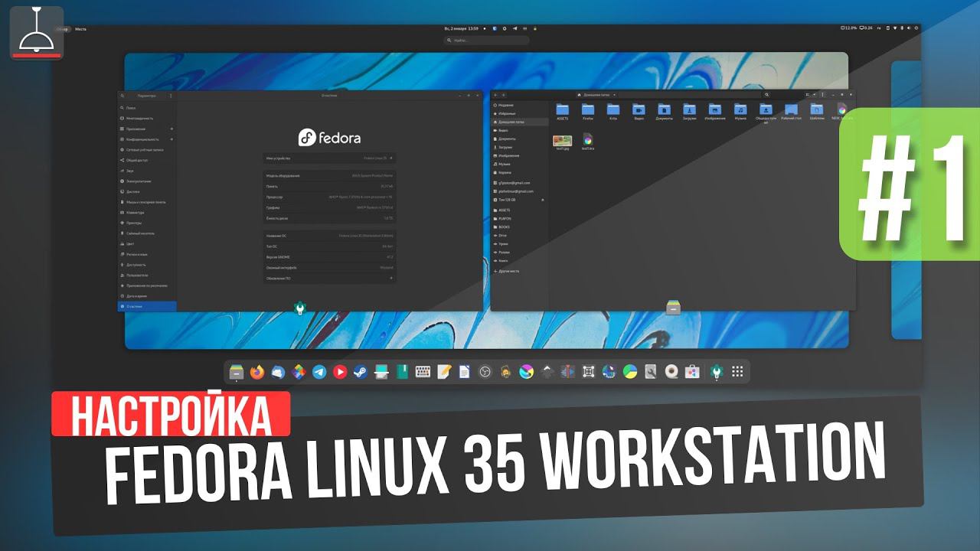980x551 pixels.
Task: Open GNOME Software bag icon in dock
Action: click(692, 372)
